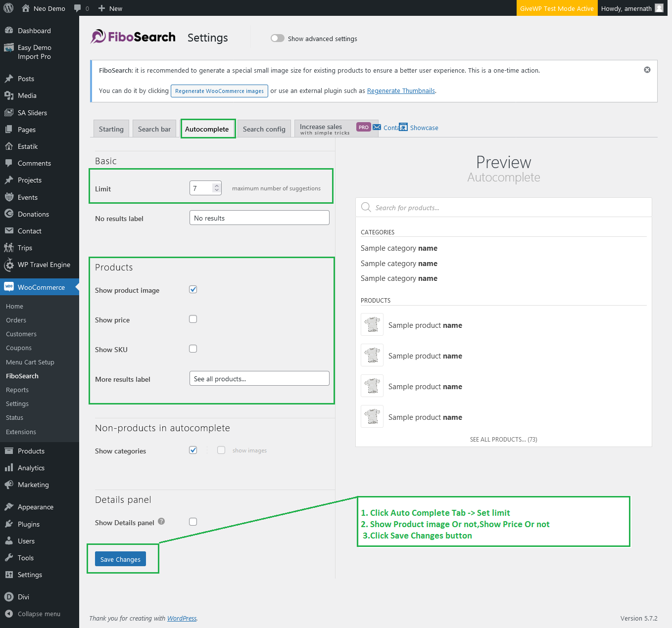Screen dimensions: 672x628
Task: Click the More results label input field
Action: coord(259,378)
